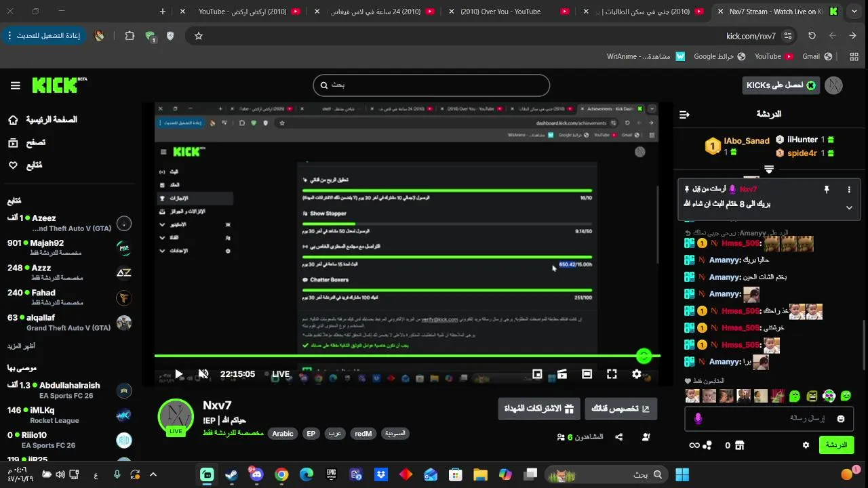Image resolution: width=868 pixels, height=488 pixels.
Task: Open a new browser tab
Action: coord(163,12)
